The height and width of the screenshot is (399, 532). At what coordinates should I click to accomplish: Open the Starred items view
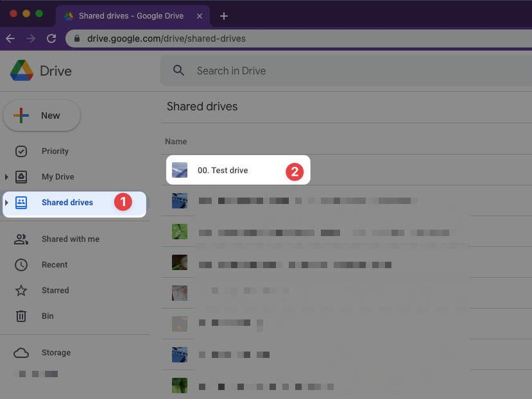55,290
